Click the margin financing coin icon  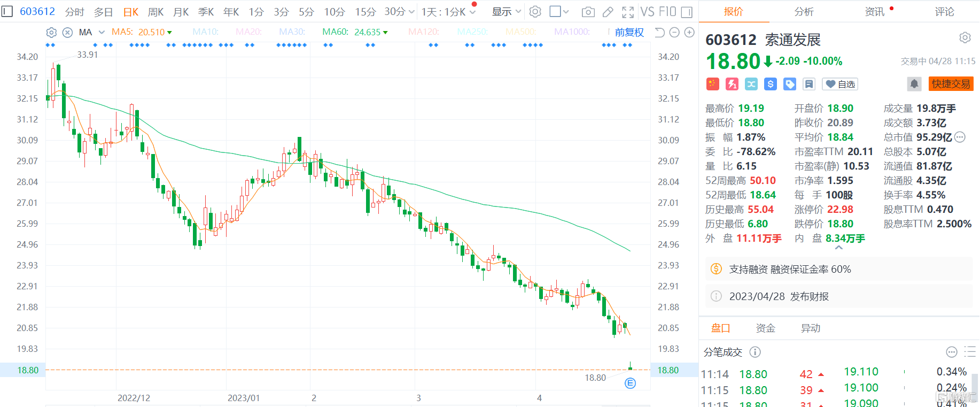(x=716, y=269)
